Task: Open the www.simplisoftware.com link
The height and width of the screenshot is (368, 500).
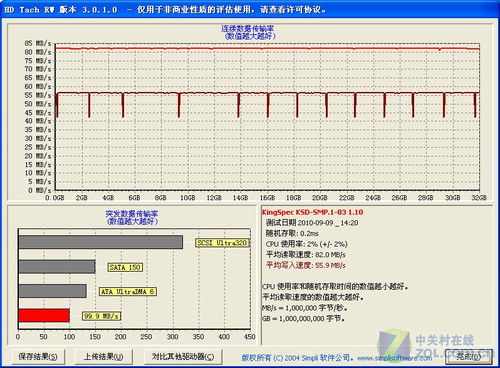Action: [394, 358]
